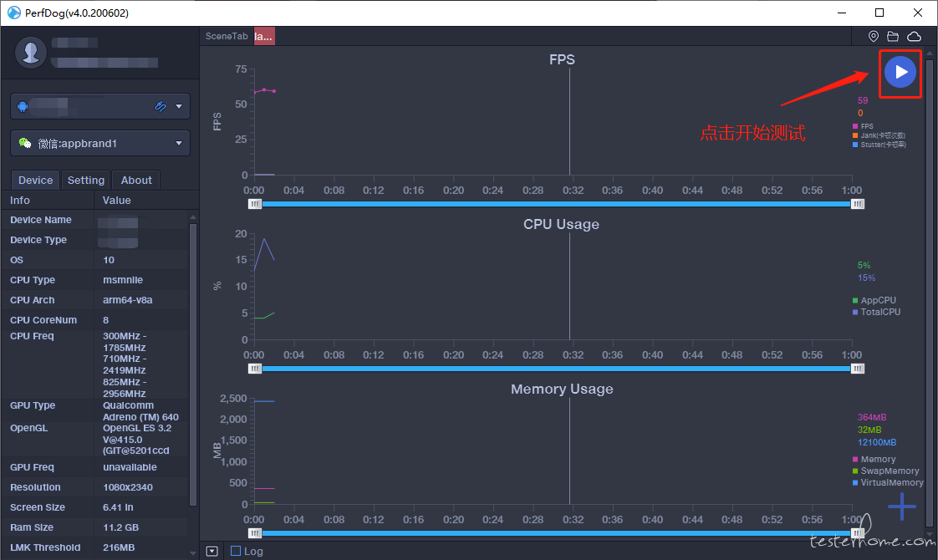Select the Screen Size row
The height and width of the screenshot is (560, 938).
pyautogui.click(x=94, y=507)
